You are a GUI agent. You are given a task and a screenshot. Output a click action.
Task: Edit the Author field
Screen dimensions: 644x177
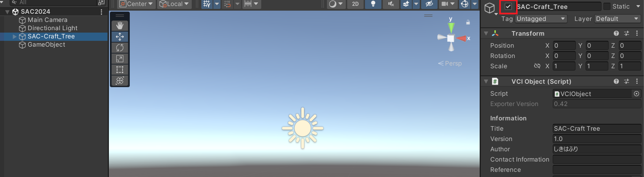[x=597, y=149]
